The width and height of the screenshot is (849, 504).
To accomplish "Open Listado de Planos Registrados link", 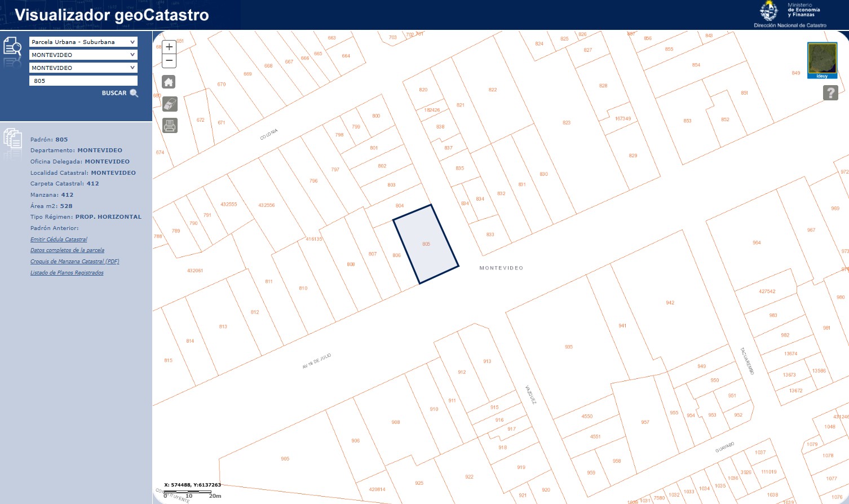I will (67, 273).
